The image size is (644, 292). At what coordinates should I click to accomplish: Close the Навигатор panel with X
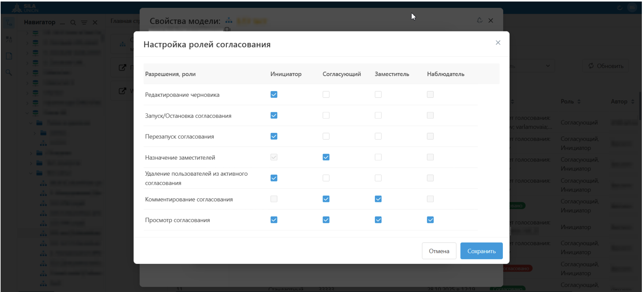click(x=95, y=23)
